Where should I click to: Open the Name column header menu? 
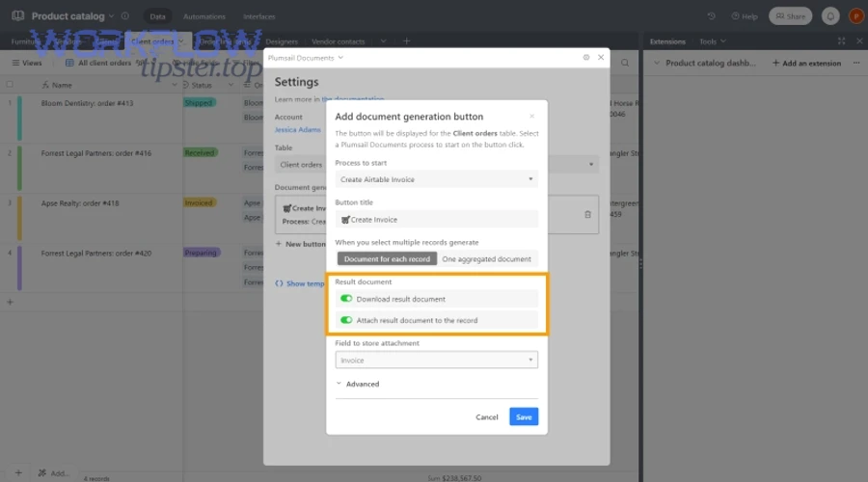click(x=174, y=85)
